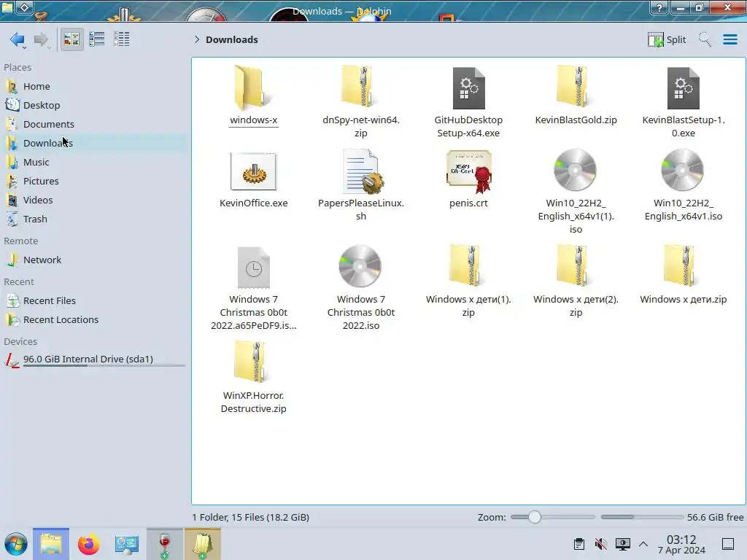Click the status text '1 Folder, 15 Files (18.2 GiB)'

[x=251, y=517]
